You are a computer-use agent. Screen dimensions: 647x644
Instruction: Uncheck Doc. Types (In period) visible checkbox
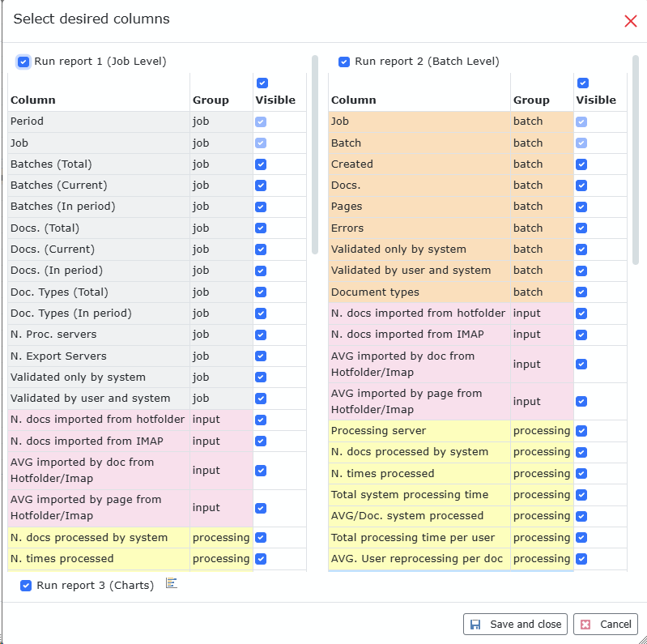(x=261, y=313)
